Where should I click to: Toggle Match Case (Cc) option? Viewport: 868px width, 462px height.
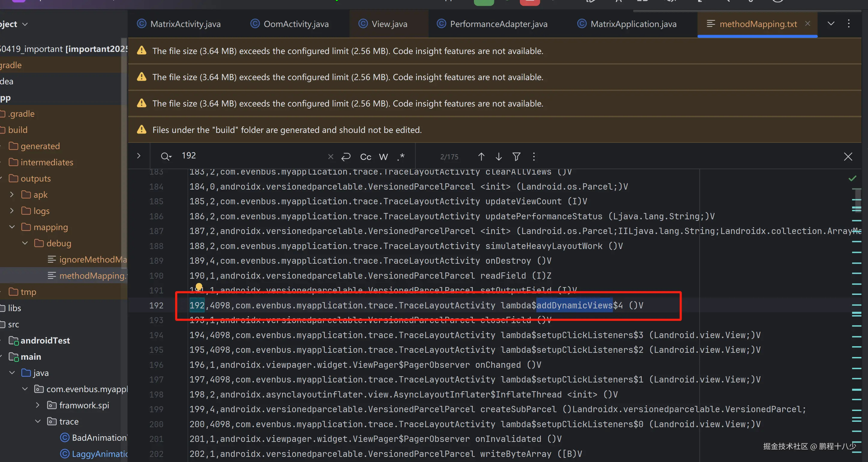pyautogui.click(x=366, y=157)
